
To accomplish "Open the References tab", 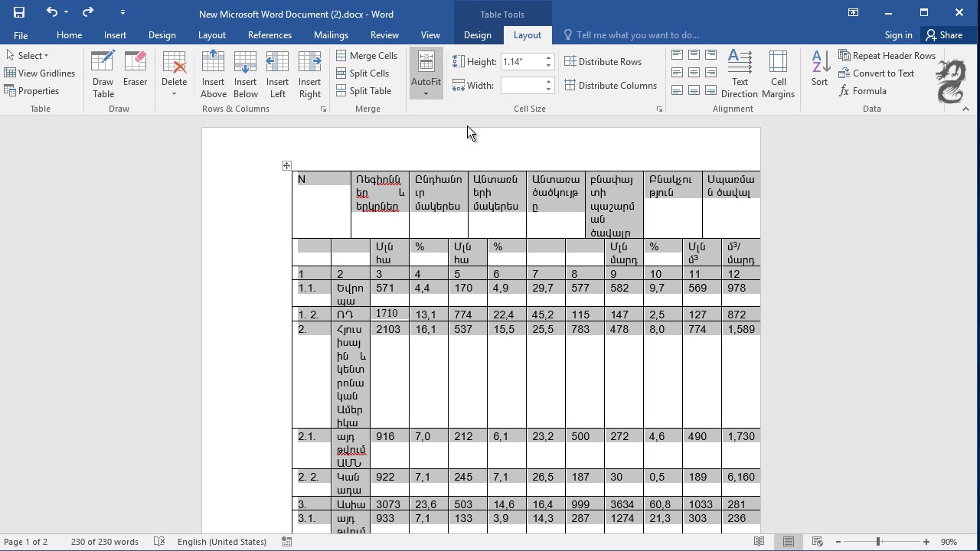I will point(269,35).
